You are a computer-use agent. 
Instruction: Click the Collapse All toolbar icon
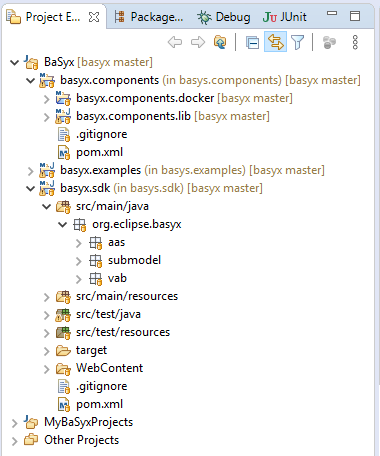252,43
